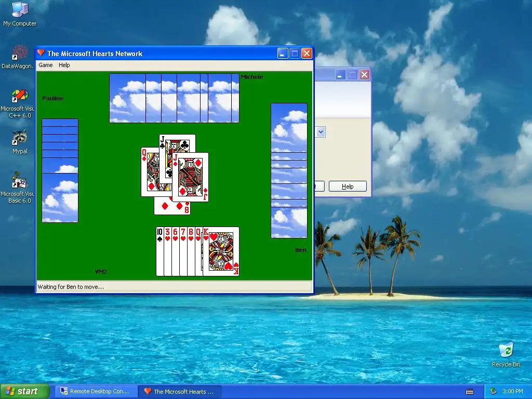The width and height of the screenshot is (532, 399).
Task: Open the Recycle Bin icon
Action: coord(506,355)
